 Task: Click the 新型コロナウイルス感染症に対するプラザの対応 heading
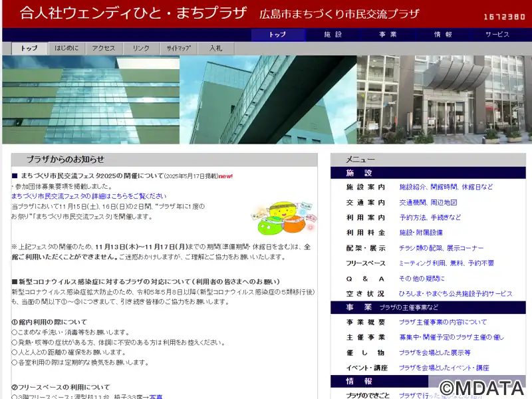click(x=146, y=281)
